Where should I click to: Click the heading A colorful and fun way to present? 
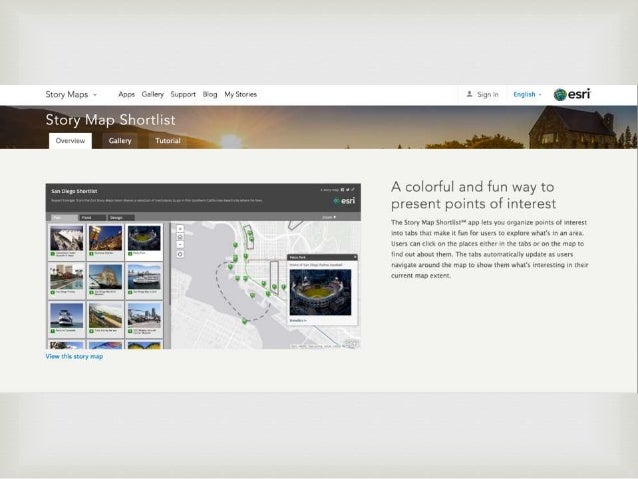pos(473,195)
